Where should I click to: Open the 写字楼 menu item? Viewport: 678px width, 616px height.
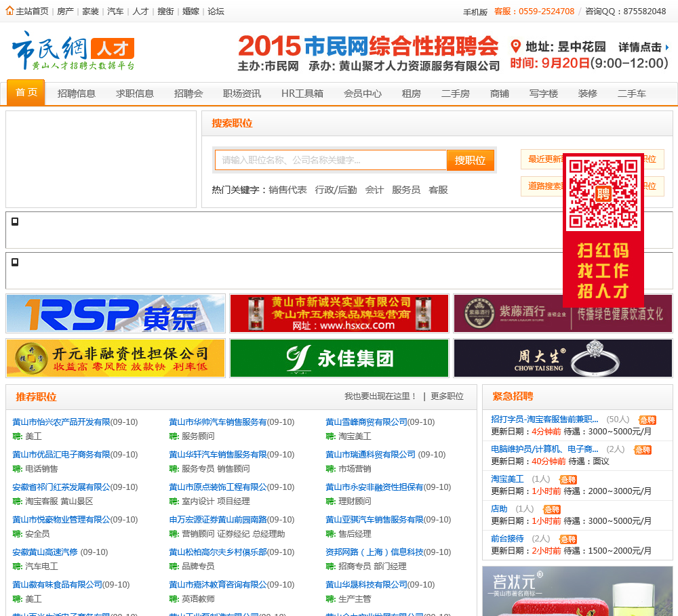click(x=544, y=94)
